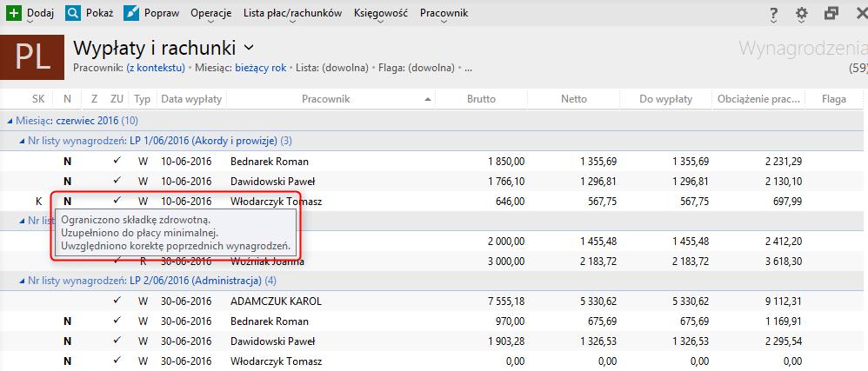Sort by the Typ column header
This screenshot has height=371, width=868.
pos(143,100)
